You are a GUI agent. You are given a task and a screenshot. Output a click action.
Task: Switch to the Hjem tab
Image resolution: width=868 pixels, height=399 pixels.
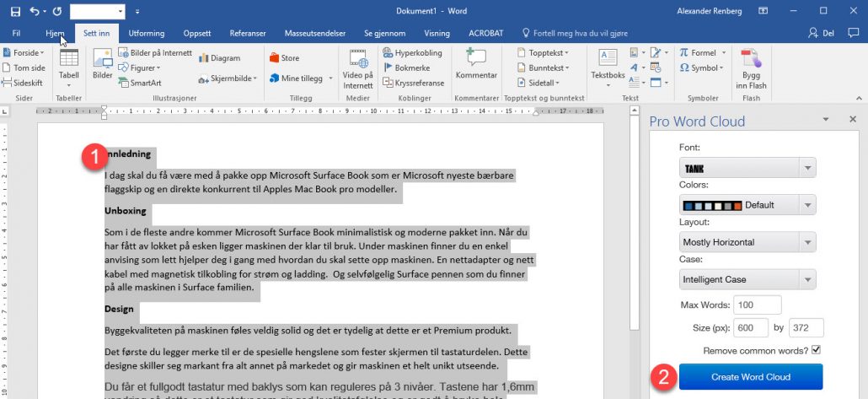(x=55, y=33)
